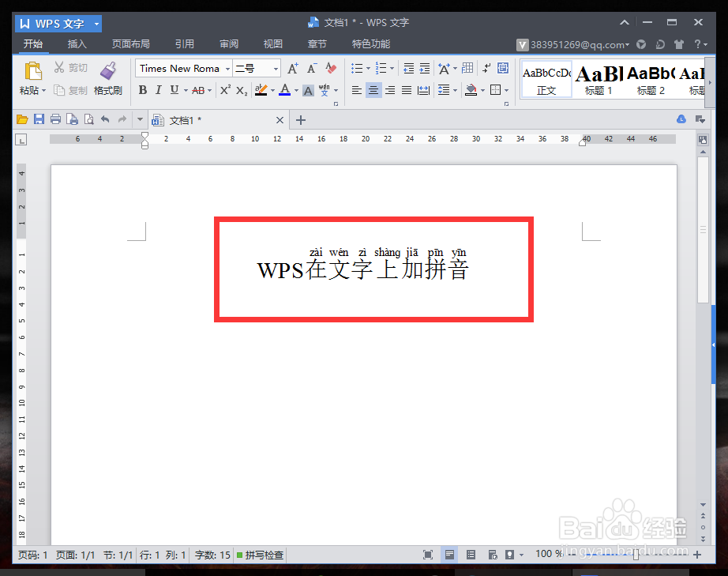
Task: Switch to web layout view icon in the status bar
Action: [x=493, y=554]
